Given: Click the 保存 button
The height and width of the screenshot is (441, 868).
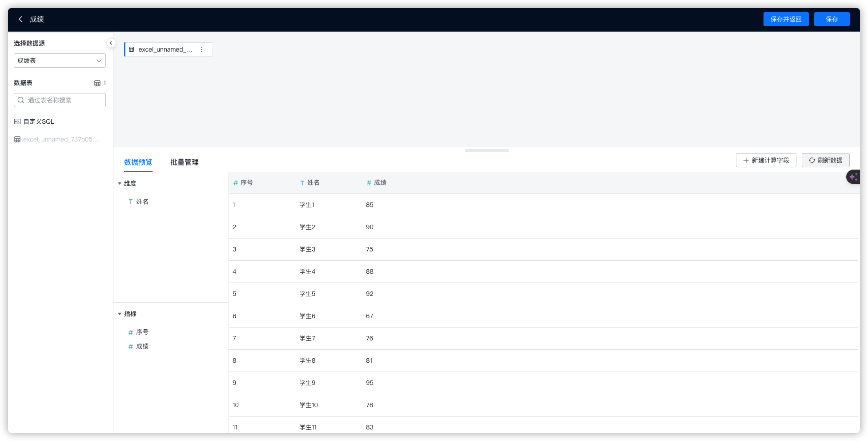Looking at the screenshot, I should tap(832, 19).
